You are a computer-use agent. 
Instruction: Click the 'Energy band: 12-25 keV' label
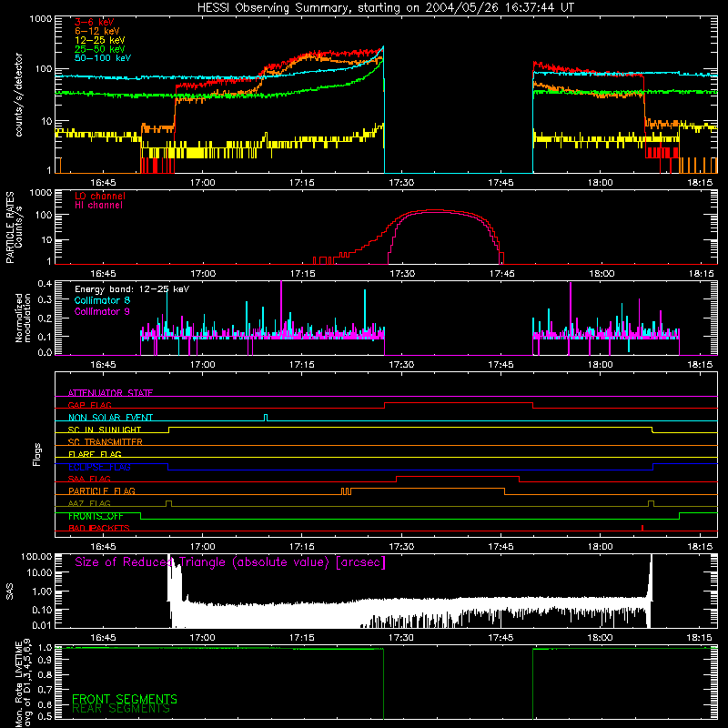click(x=132, y=289)
